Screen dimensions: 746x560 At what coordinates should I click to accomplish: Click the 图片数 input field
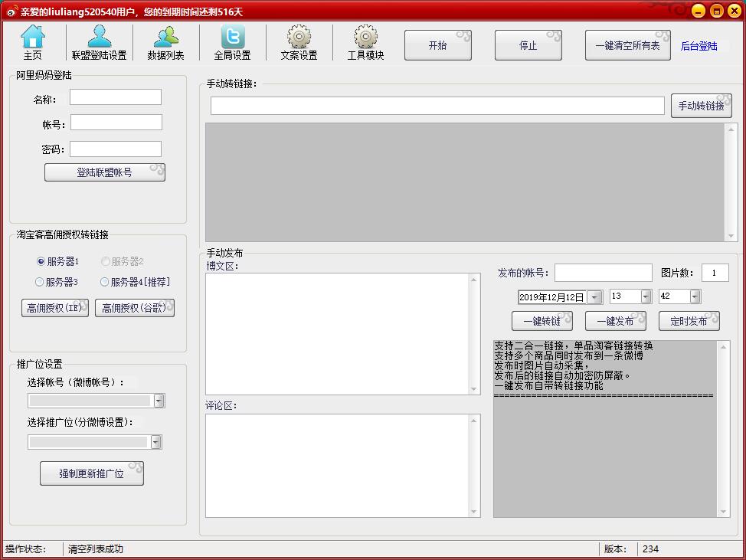(715, 273)
